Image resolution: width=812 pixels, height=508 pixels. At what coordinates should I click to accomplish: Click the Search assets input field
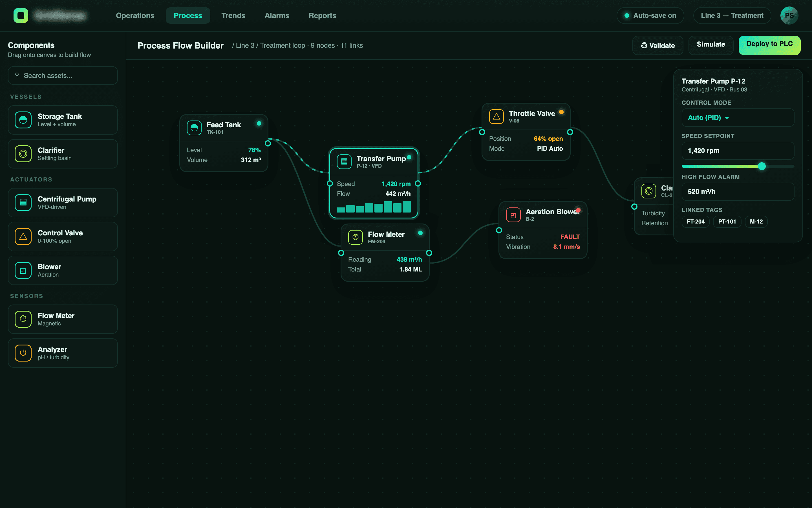[x=63, y=76]
